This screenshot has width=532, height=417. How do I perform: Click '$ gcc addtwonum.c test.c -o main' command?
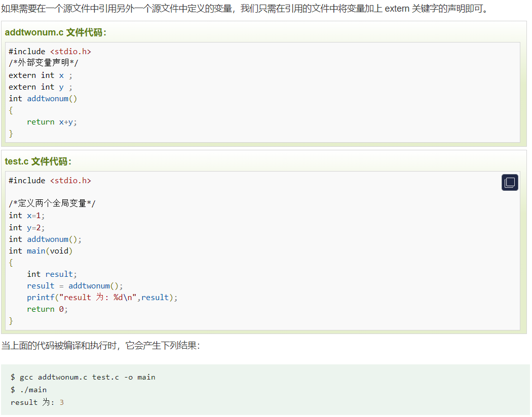83,378
